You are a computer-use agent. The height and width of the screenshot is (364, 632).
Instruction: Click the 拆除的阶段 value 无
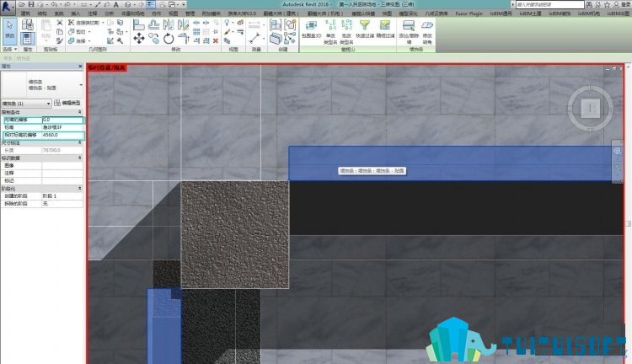coord(62,204)
